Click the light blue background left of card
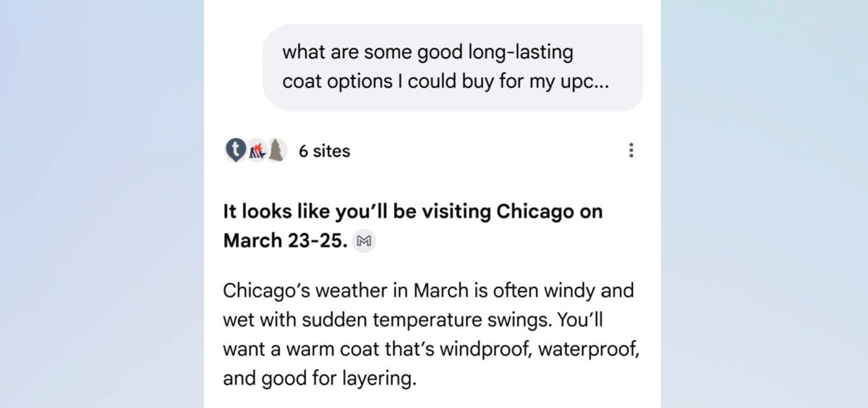Image resolution: width=868 pixels, height=408 pixels. [101, 204]
